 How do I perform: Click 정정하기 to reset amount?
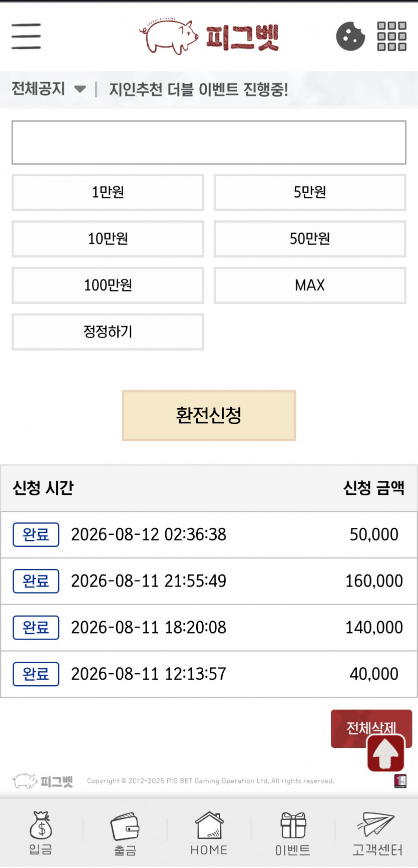point(108,332)
